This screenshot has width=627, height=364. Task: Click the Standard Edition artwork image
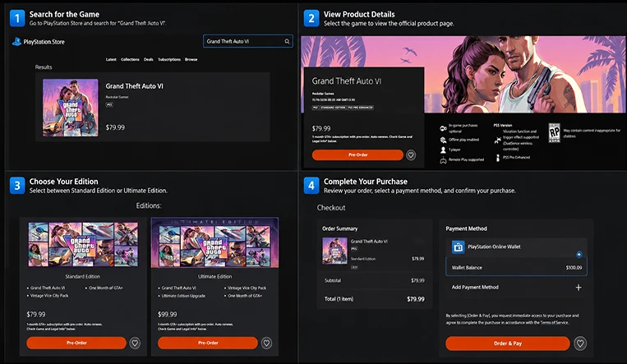(83, 244)
